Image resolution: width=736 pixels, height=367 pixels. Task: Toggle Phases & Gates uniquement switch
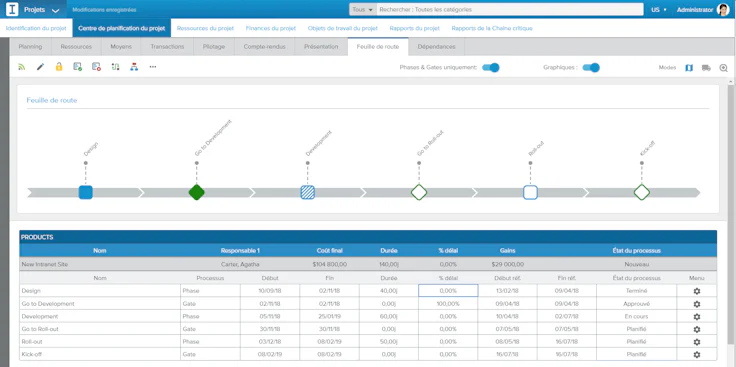point(491,68)
